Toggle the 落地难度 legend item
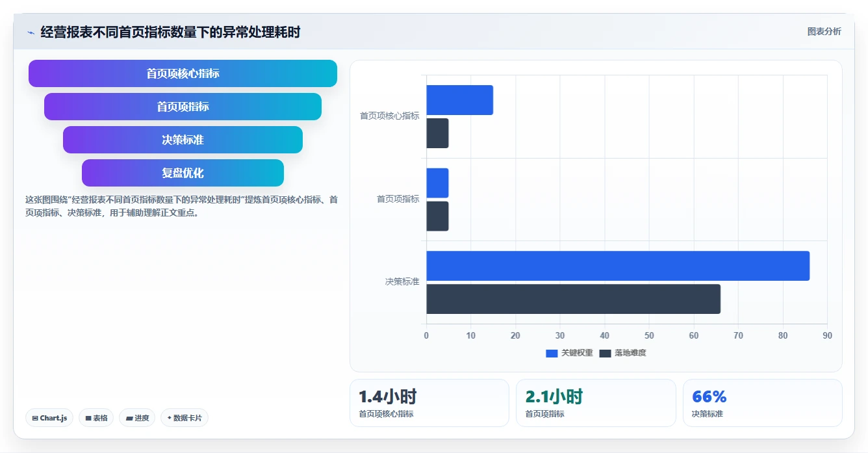Viewport: 868px width, 453px height. click(x=622, y=353)
